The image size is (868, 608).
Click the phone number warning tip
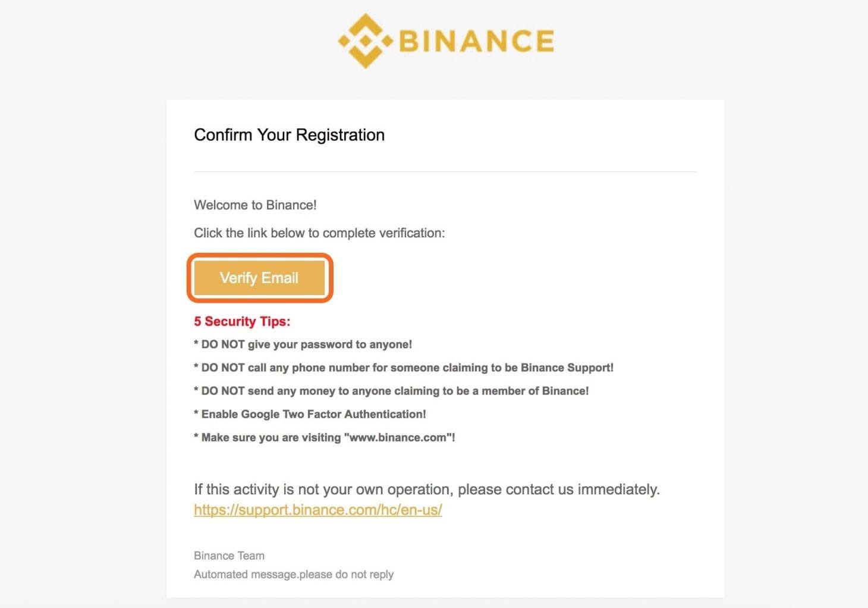[404, 368]
